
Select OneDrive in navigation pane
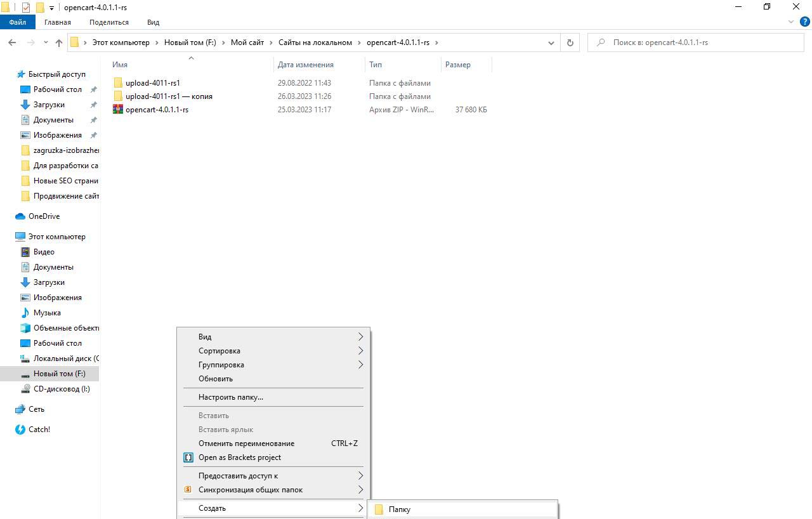coord(44,216)
